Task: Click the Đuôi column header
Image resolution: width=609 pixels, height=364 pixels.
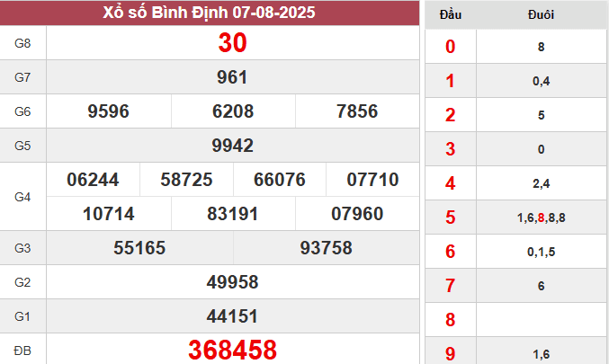Action: [x=541, y=14]
